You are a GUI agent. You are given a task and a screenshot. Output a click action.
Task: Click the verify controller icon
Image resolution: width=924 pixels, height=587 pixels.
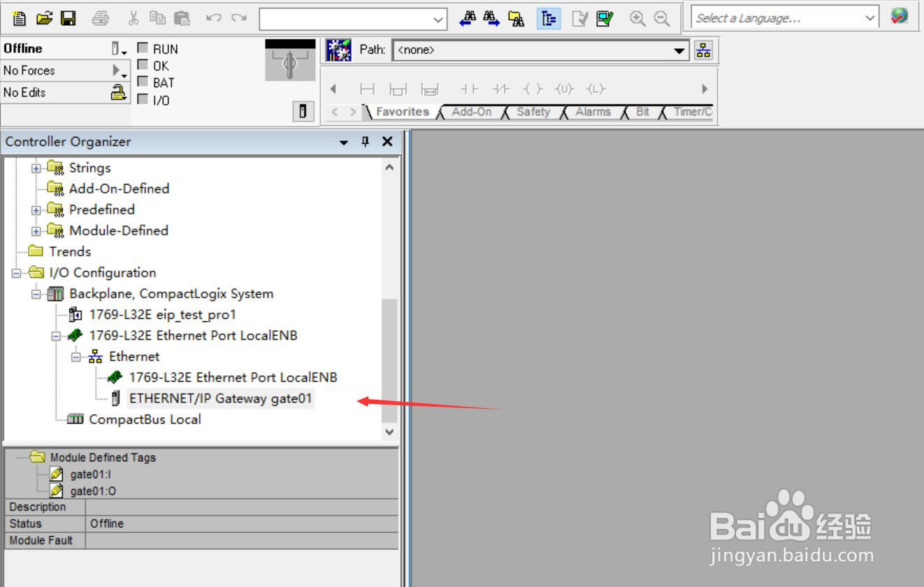tap(605, 19)
